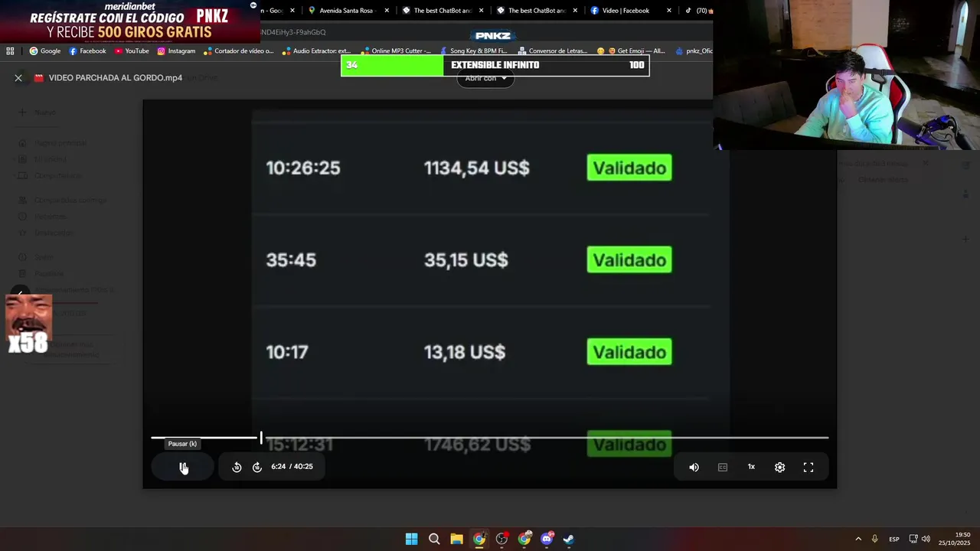Expand the Abrir con dropdown
This screenshot has height=551, width=980.
click(485, 79)
